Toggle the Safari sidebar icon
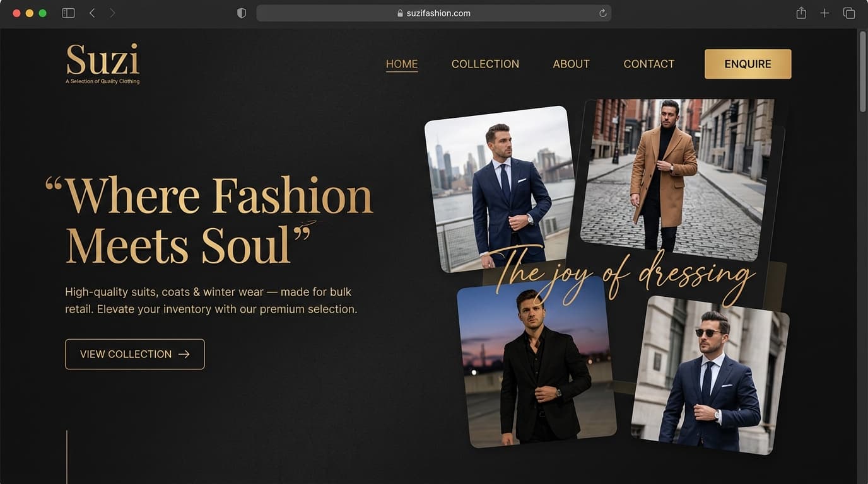The image size is (868, 484). pyautogui.click(x=68, y=13)
